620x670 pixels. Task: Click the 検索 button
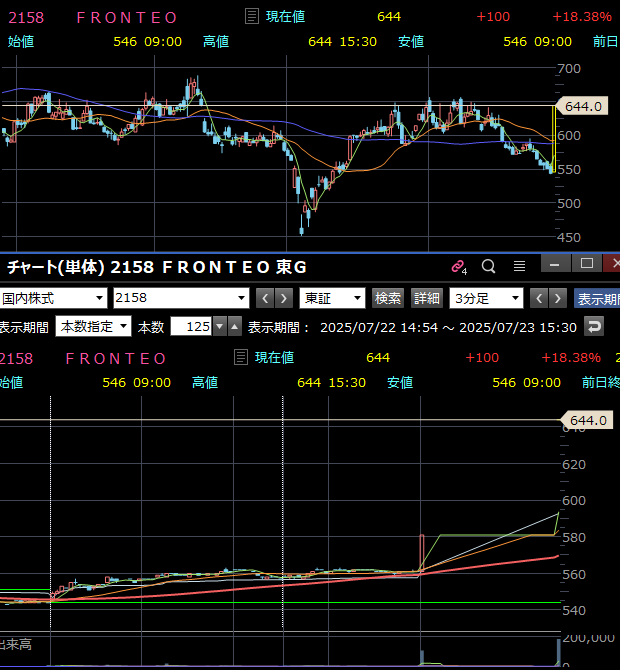pos(388,298)
